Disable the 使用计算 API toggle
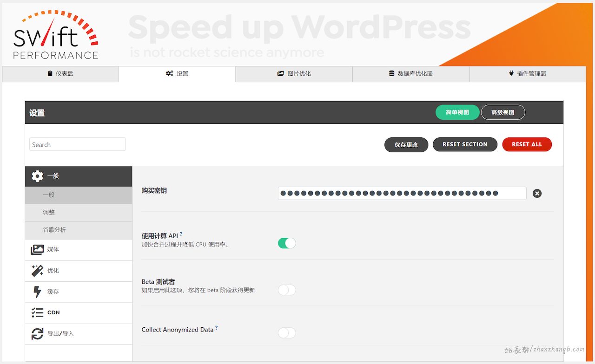Image resolution: width=595 pixels, height=364 pixels. [x=287, y=243]
